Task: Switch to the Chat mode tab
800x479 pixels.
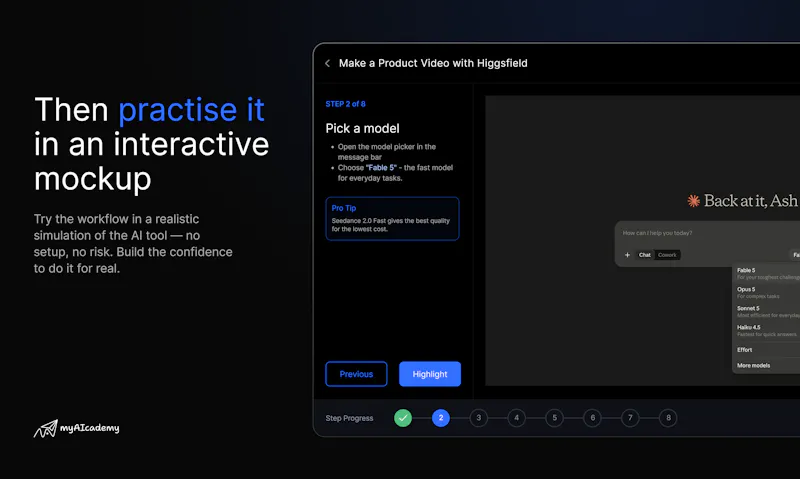Action: [x=644, y=255]
